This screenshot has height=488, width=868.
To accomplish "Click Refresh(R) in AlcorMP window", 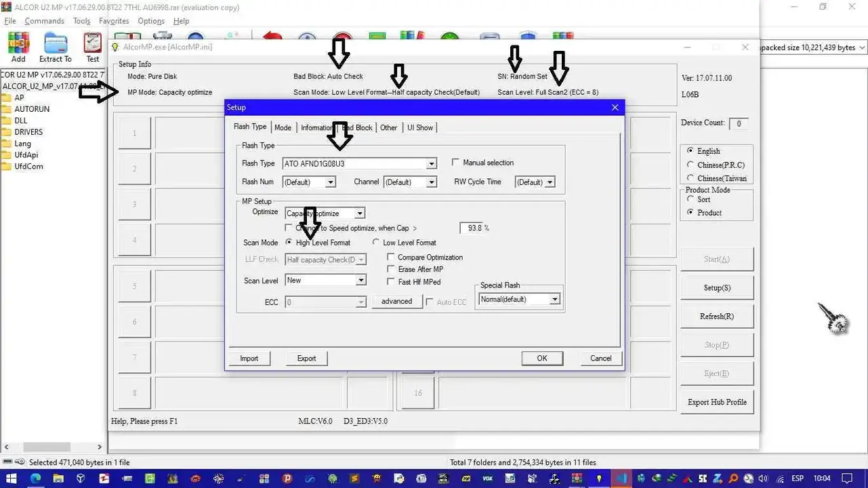I will (717, 317).
